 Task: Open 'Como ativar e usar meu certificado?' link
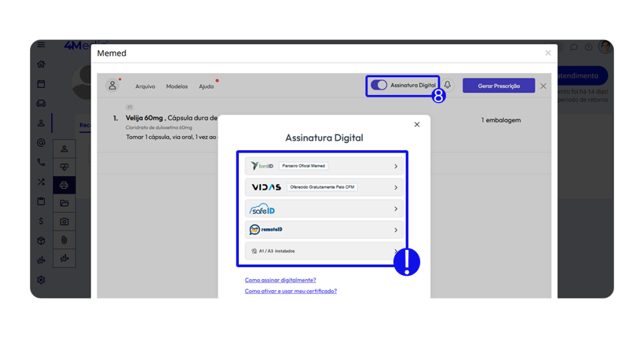(291, 292)
